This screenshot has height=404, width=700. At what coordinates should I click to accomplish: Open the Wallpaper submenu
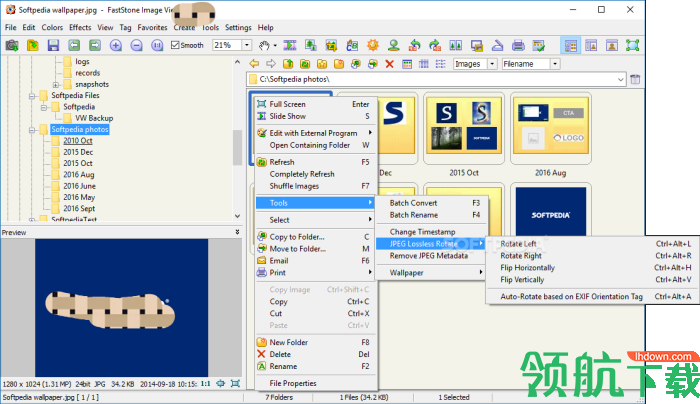pyautogui.click(x=430, y=273)
